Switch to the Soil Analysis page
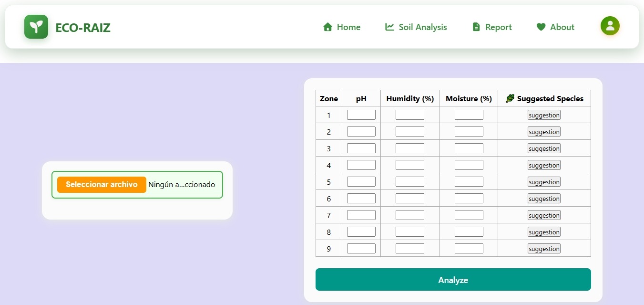Screen dimensions: 644x305 point(422,27)
